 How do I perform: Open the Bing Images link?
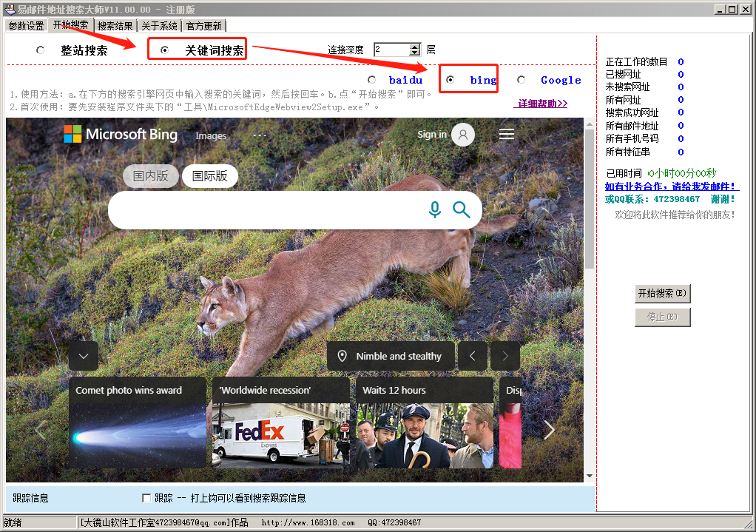(211, 136)
